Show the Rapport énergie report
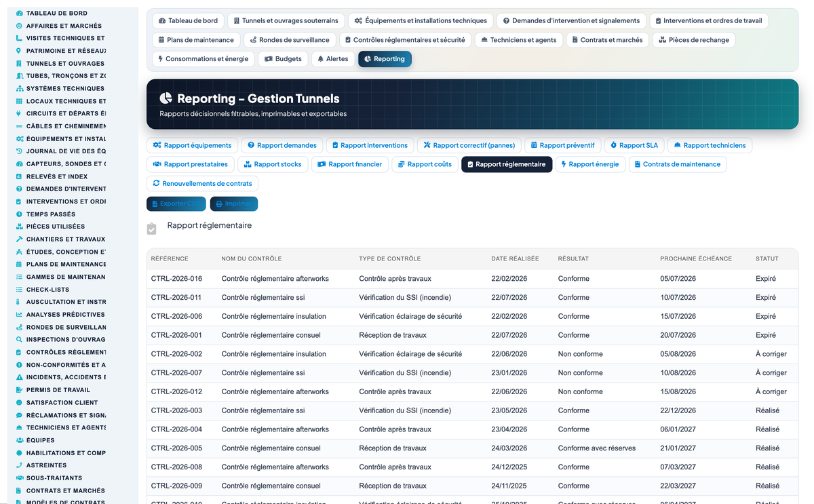Image resolution: width=814 pixels, height=504 pixels. (x=590, y=164)
